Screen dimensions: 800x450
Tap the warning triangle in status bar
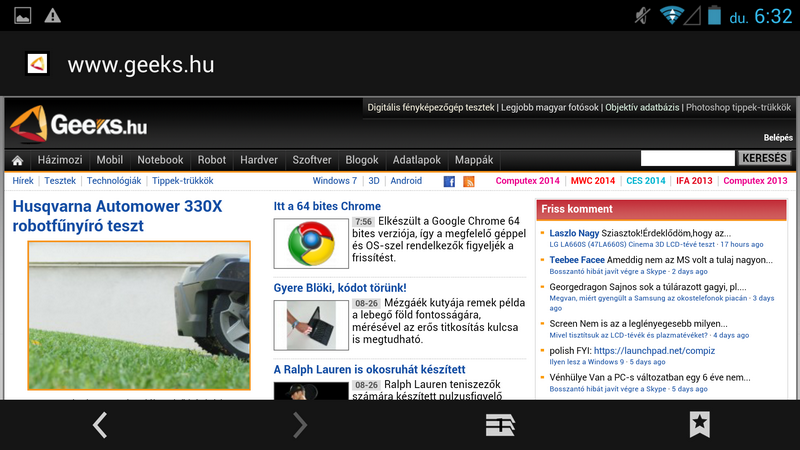click(52, 15)
